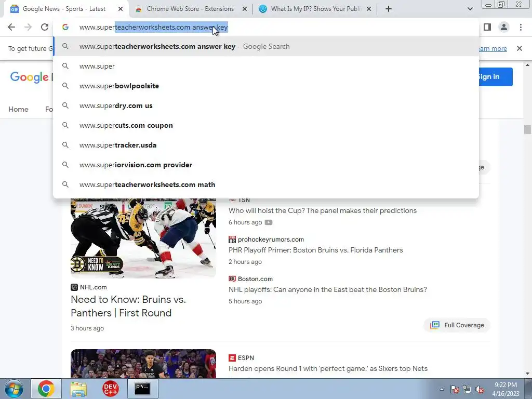532x399 pixels.
Task: Click the taskbar clock 9:22 PM
Action: (506, 385)
